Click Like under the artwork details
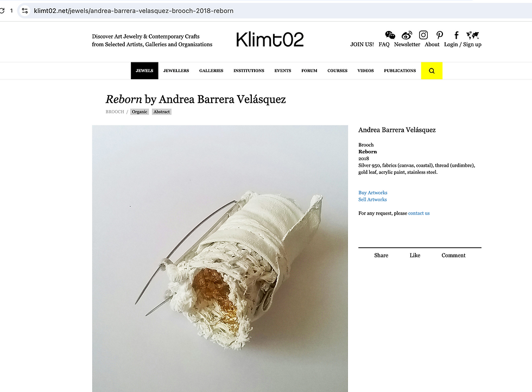The image size is (532, 392). [x=415, y=255]
